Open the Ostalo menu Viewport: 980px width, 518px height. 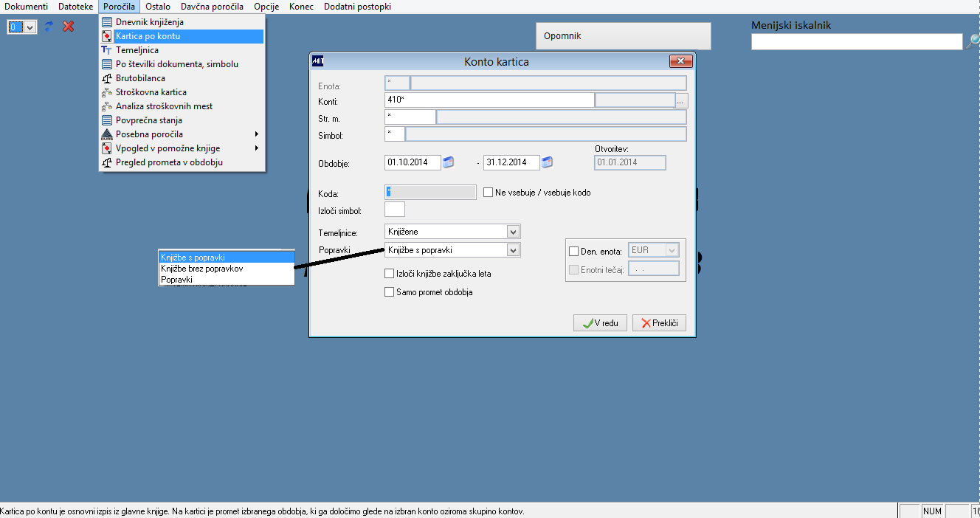coord(158,7)
